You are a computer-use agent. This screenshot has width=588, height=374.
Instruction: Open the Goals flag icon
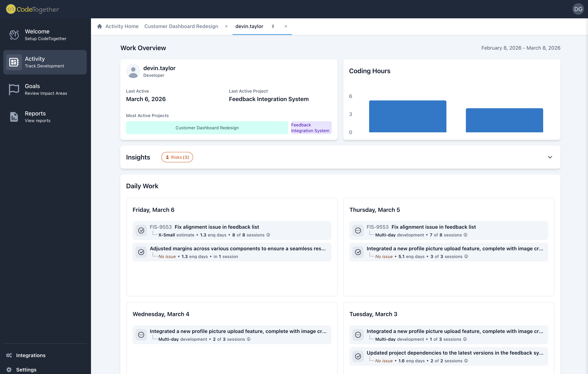coord(14,89)
